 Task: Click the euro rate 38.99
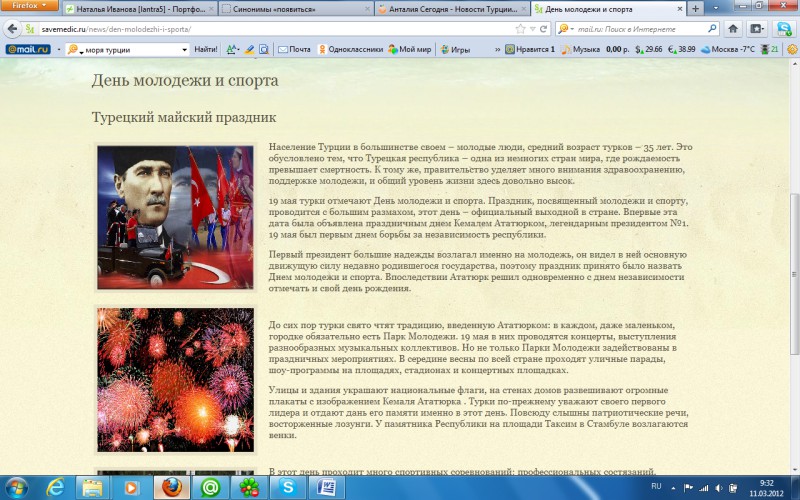tap(682, 49)
